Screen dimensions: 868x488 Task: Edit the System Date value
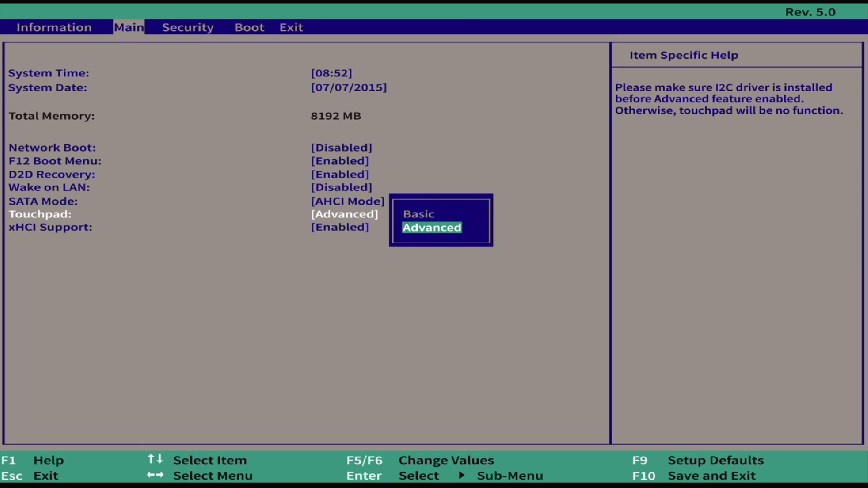tap(349, 88)
